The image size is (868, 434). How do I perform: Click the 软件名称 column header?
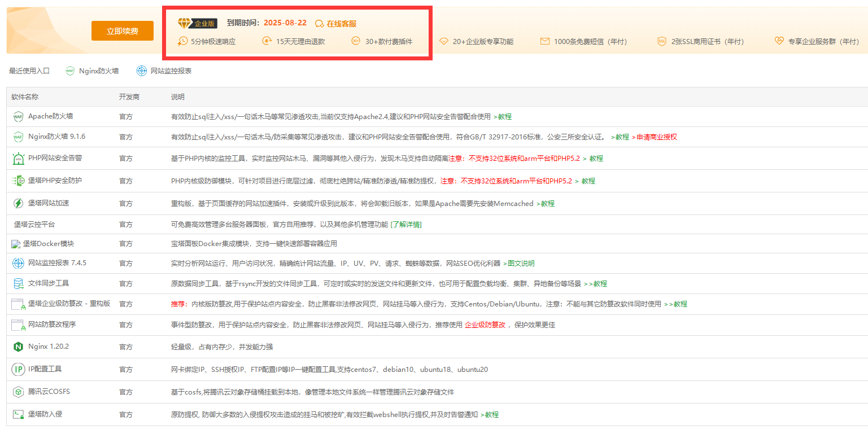(25, 97)
